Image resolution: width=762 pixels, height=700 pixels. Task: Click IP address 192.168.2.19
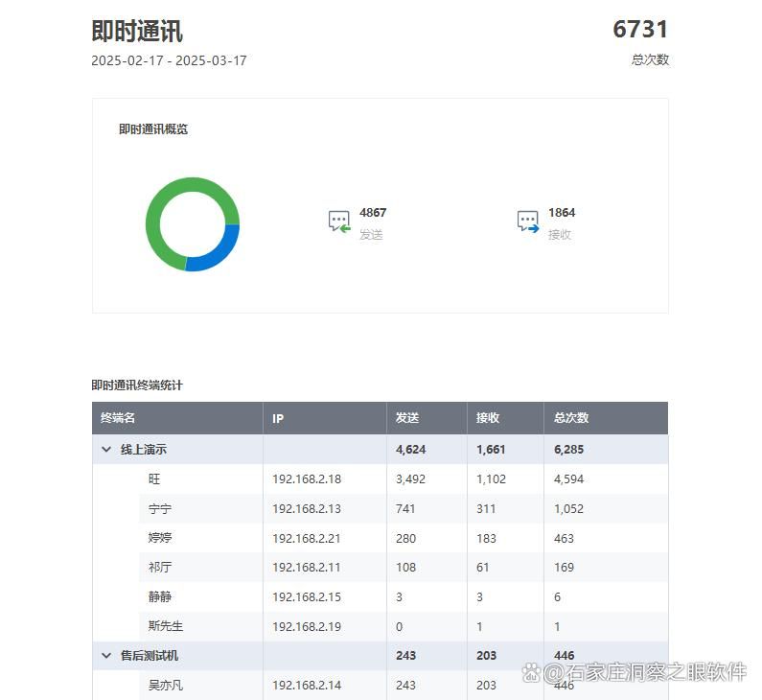pyautogui.click(x=307, y=626)
